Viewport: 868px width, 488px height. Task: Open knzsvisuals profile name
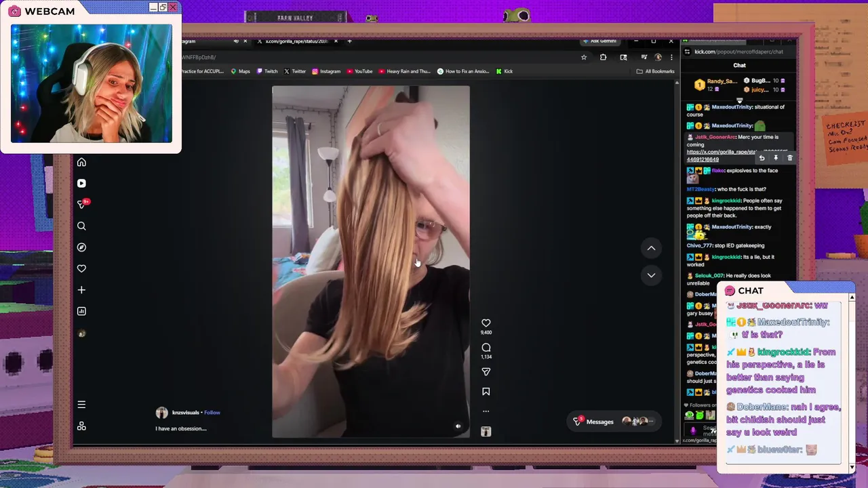(186, 412)
